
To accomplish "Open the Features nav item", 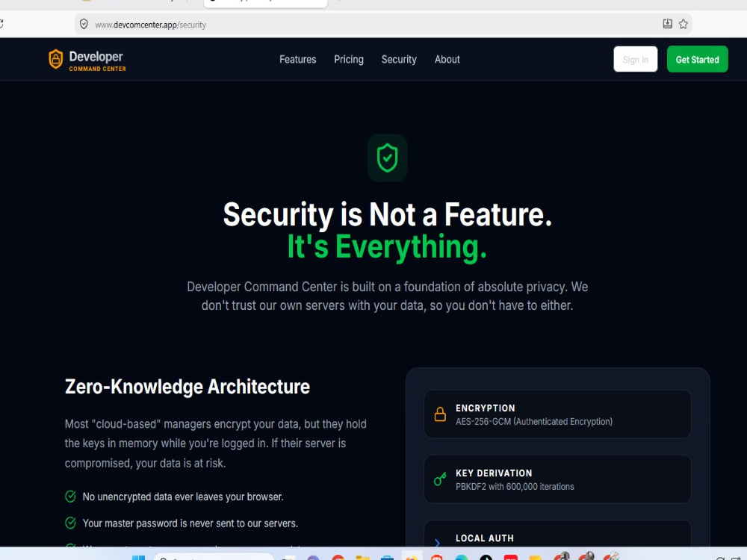I will coord(298,60).
